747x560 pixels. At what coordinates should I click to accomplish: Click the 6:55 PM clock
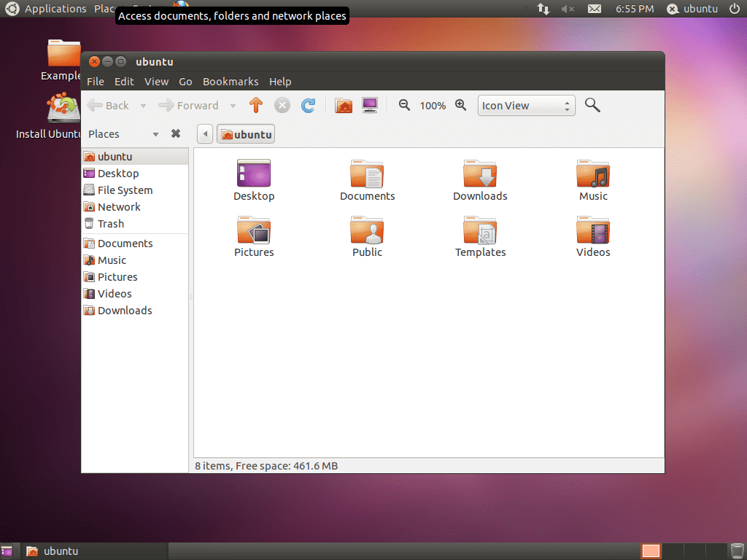(635, 9)
